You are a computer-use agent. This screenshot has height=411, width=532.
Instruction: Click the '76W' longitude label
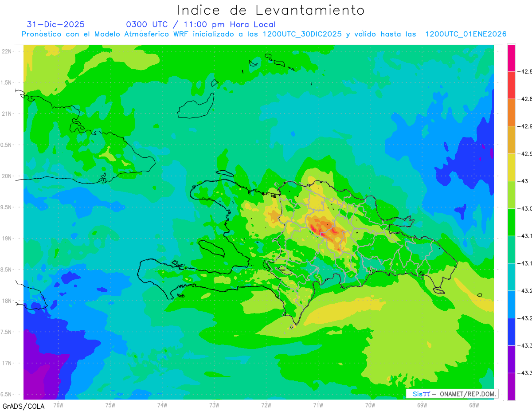58,405
